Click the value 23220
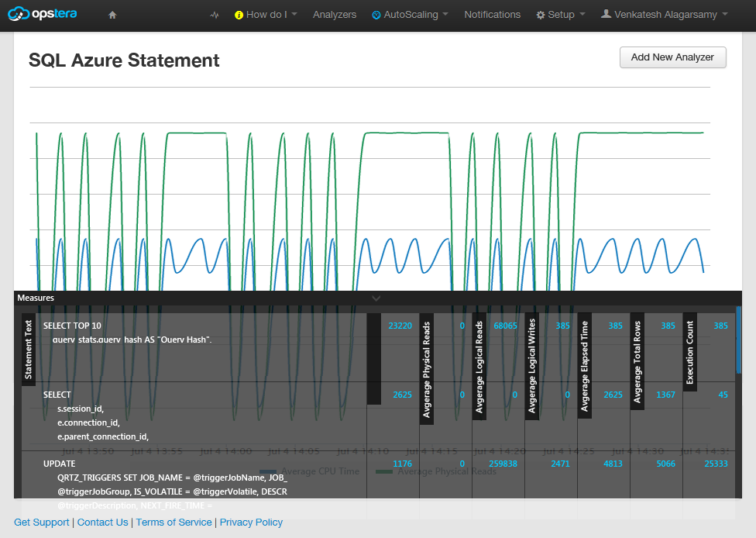Screen dimensions: 756x538 click(400, 326)
